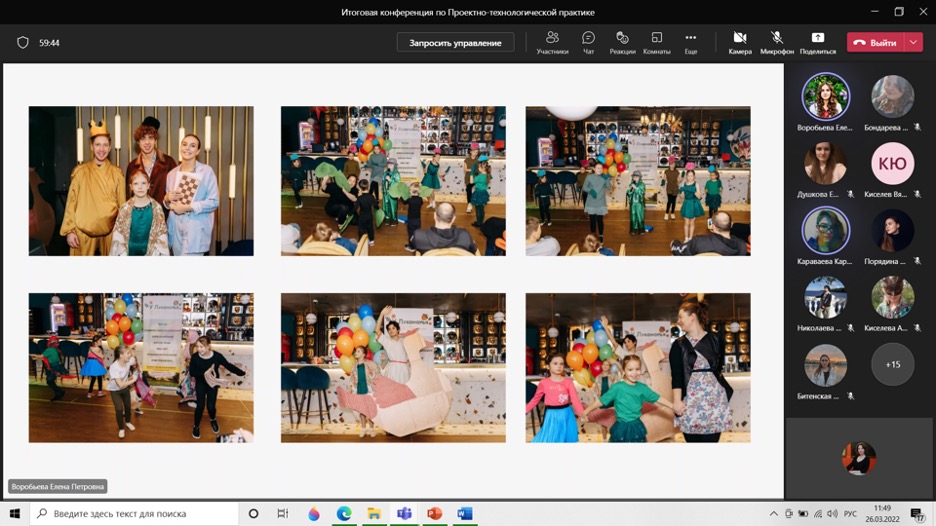Open Microsoft Teams from the taskbar
Screen dimensions: 936x526
[404, 513]
